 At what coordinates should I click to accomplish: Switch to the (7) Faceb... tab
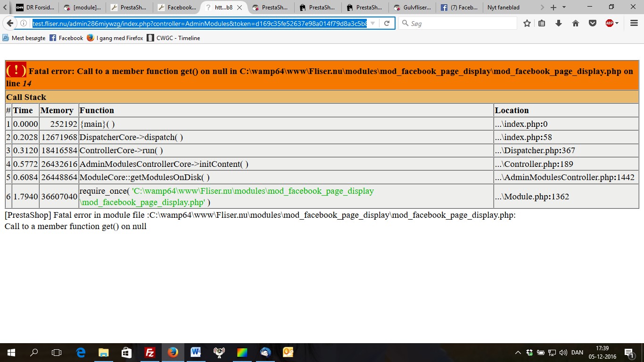pyautogui.click(x=460, y=7)
